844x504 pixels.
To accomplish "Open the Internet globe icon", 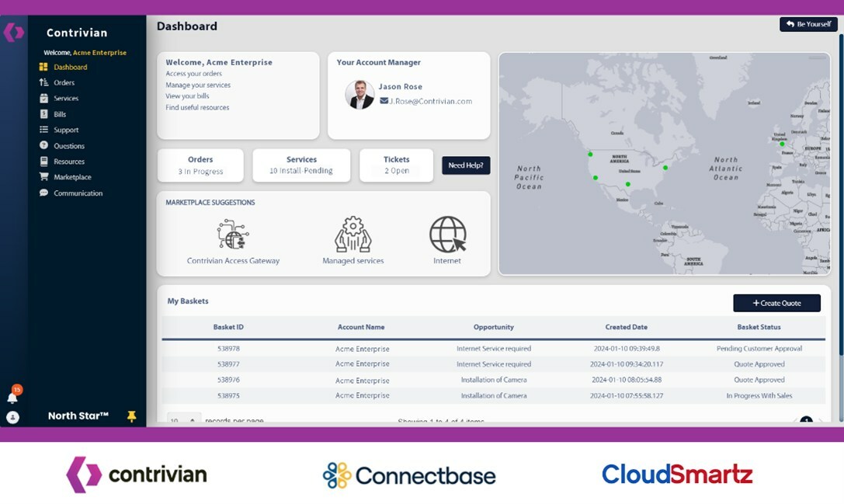I will click(447, 235).
